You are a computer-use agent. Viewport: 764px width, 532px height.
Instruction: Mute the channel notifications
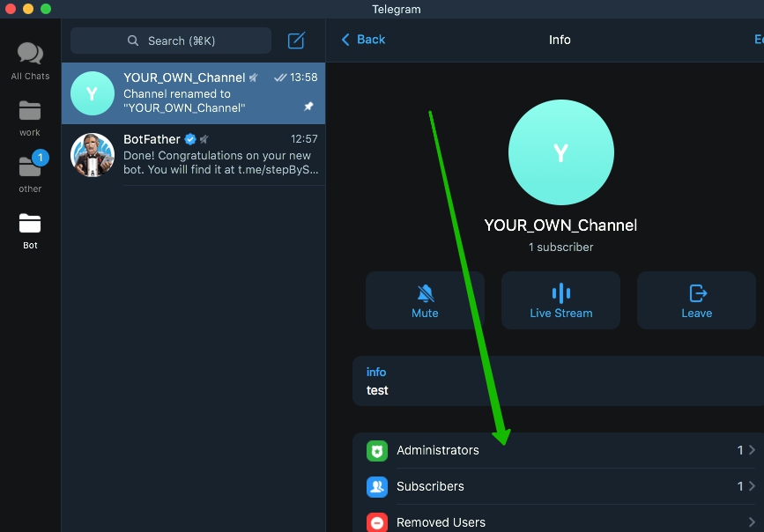pos(425,300)
